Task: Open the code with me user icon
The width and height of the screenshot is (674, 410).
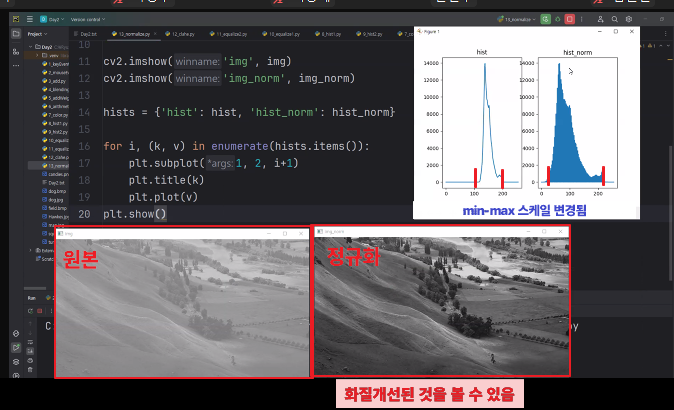Action: tap(600, 19)
